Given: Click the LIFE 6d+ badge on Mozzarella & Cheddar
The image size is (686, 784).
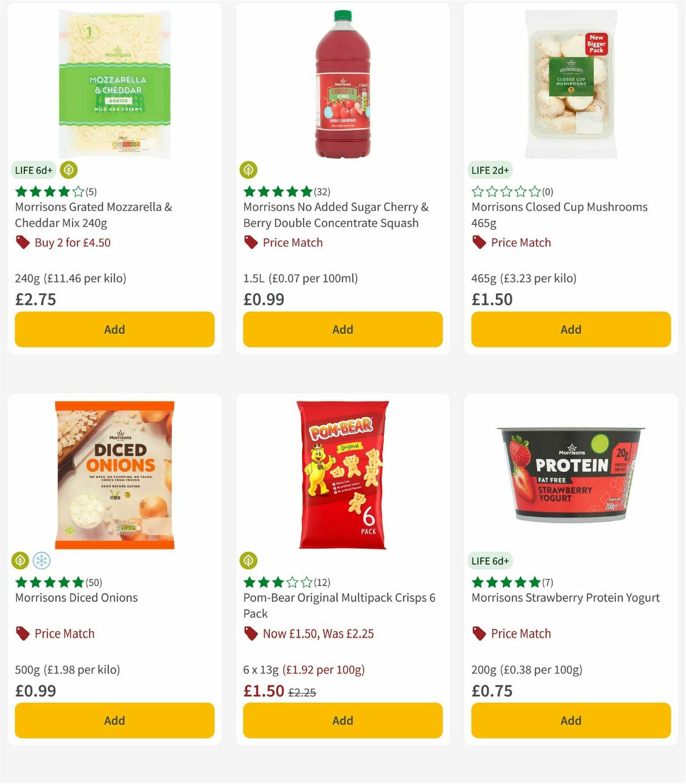Looking at the screenshot, I should coord(33,170).
